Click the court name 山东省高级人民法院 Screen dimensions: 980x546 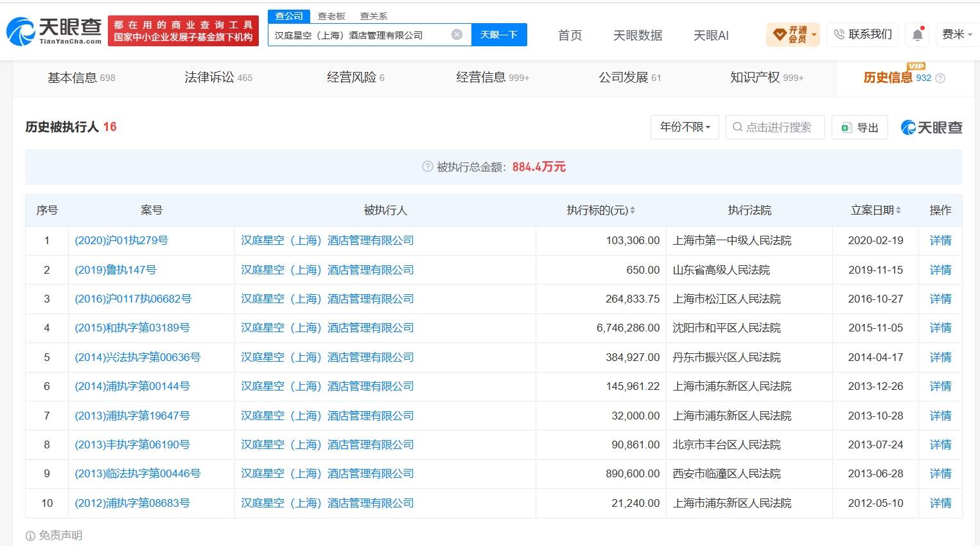pos(721,270)
